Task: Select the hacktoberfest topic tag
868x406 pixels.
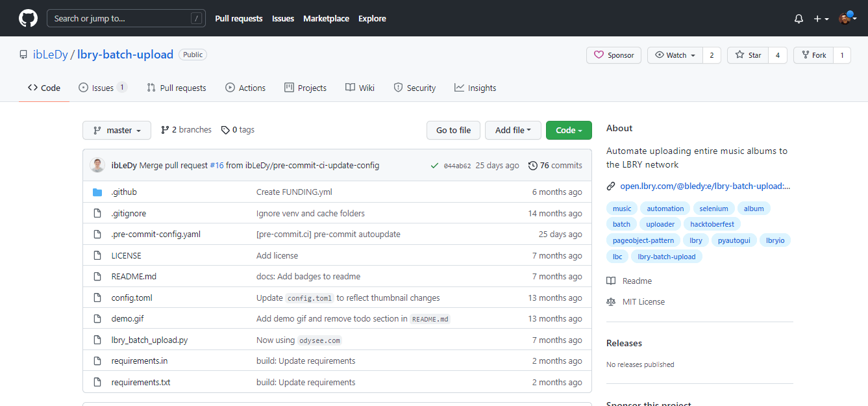Action: coord(712,224)
